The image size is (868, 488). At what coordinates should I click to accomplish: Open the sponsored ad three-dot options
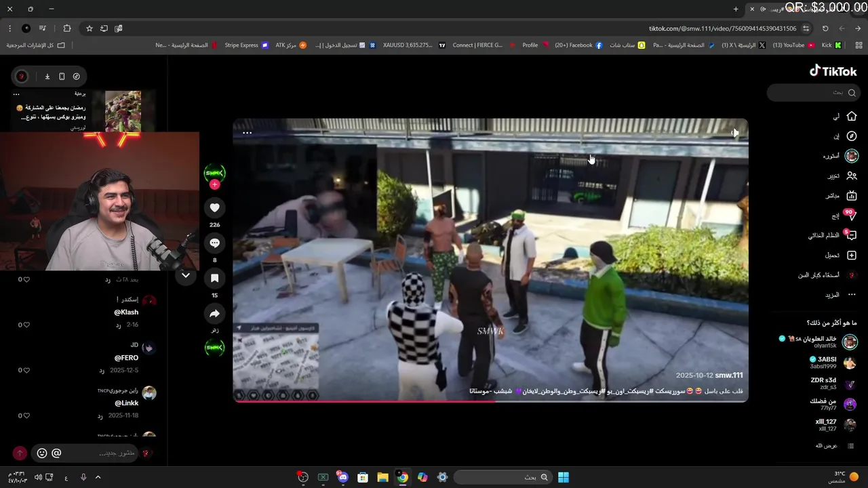coord(16,94)
